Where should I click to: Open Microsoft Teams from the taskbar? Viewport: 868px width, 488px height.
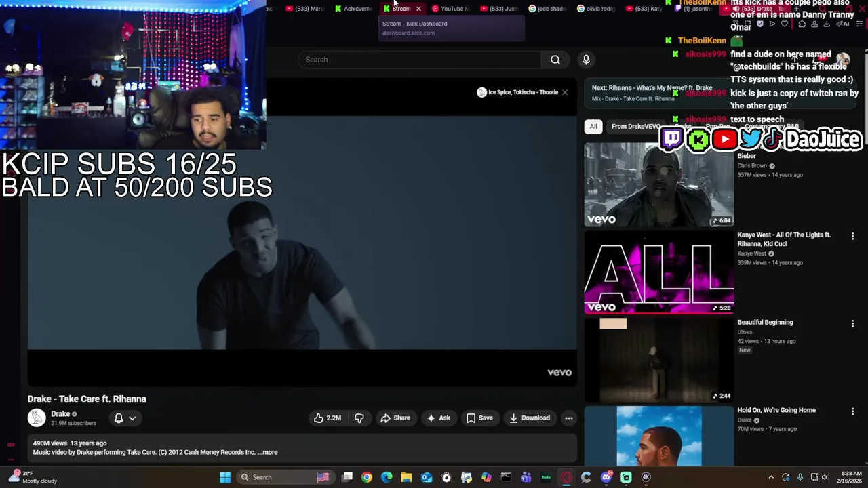coord(526,477)
